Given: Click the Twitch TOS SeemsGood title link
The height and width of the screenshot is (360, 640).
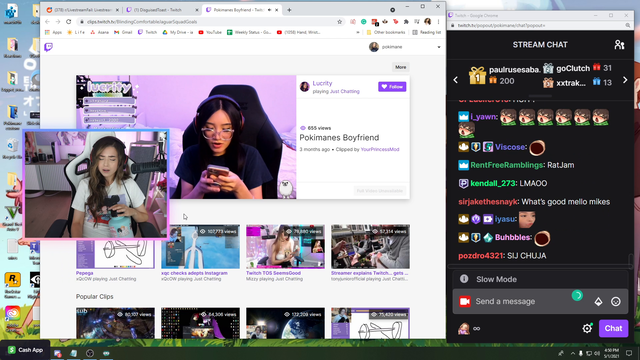Looking at the screenshot, I should click(273, 273).
